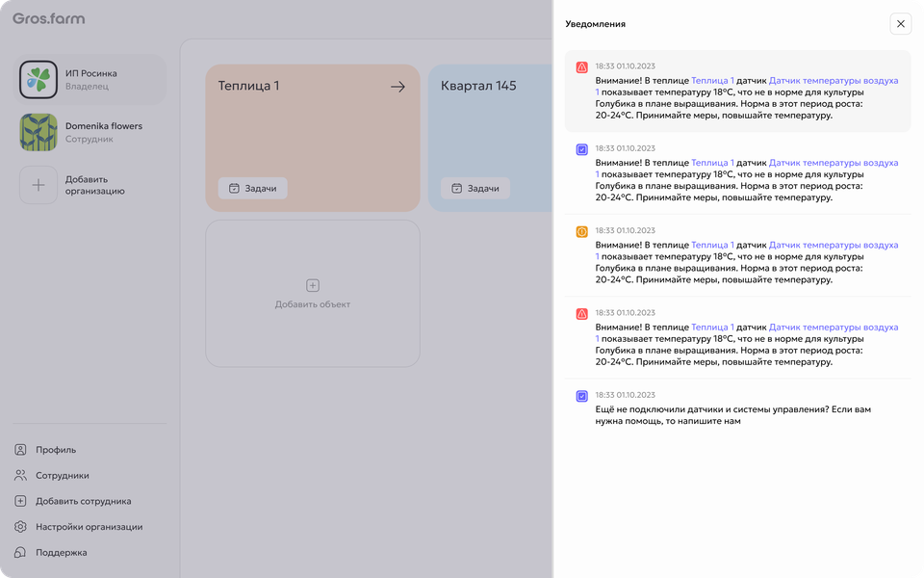Image resolution: width=924 pixels, height=578 pixels.
Task: Click the plus icon for Добавить организацию
Action: (38, 185)
